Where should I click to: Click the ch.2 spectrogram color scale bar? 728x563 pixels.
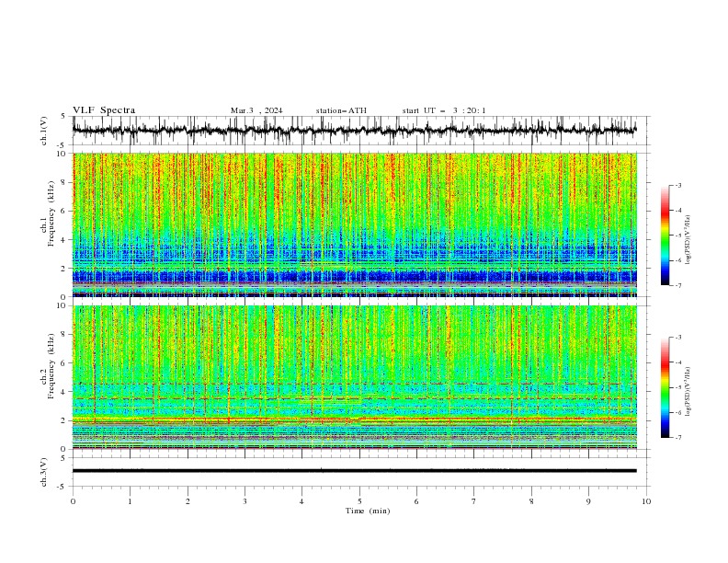[x=665, y=387]
